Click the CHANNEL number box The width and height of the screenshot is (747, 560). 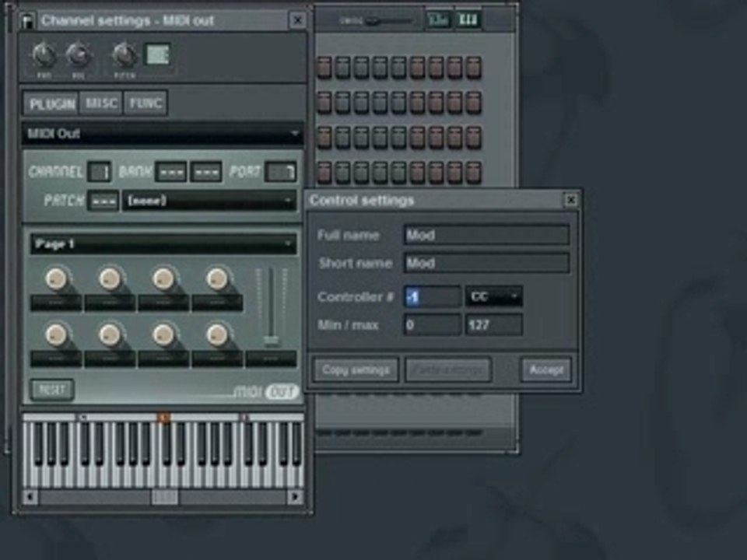(x=100, y=172)
